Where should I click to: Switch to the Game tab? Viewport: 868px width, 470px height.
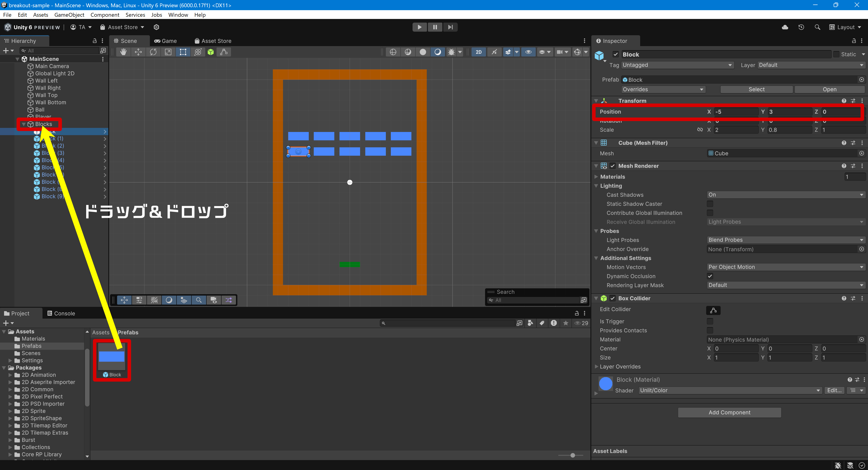pos(165,41)
